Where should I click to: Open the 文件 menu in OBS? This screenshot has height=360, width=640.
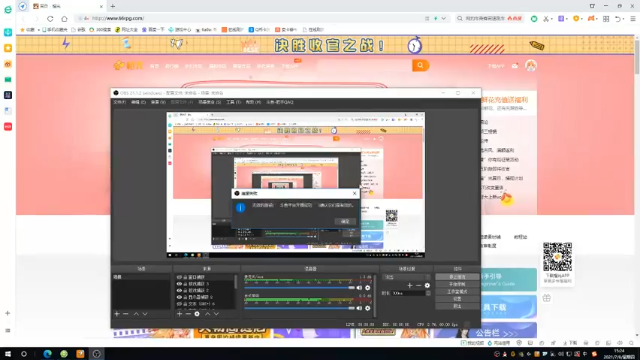[x=120, y=102]
